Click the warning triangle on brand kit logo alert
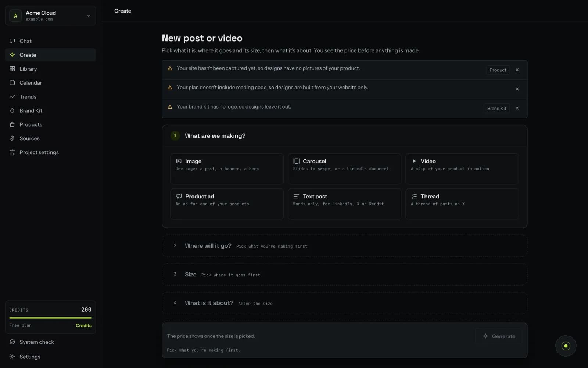The image size is (588, 368). (170, 107)
